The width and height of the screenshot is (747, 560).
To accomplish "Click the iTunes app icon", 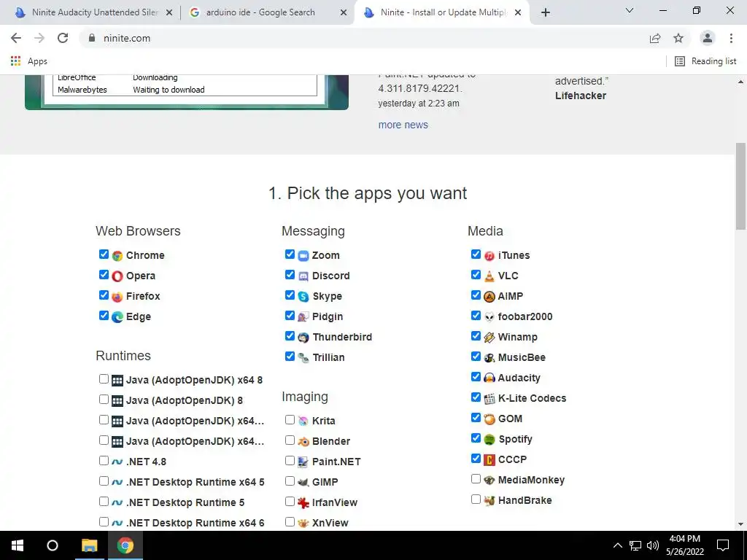I will coord(489,256).
